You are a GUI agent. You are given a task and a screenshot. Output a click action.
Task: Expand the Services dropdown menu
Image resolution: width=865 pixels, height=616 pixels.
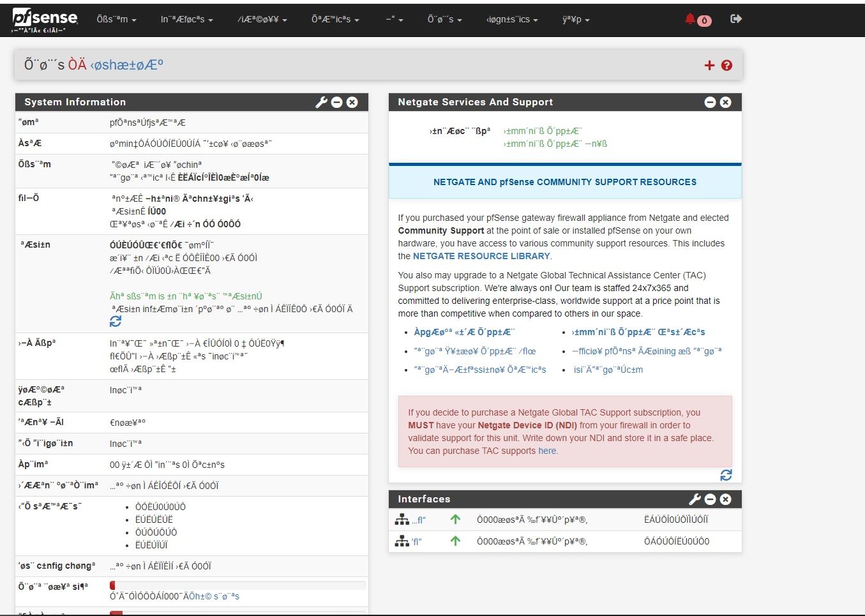tap(335, 20)
